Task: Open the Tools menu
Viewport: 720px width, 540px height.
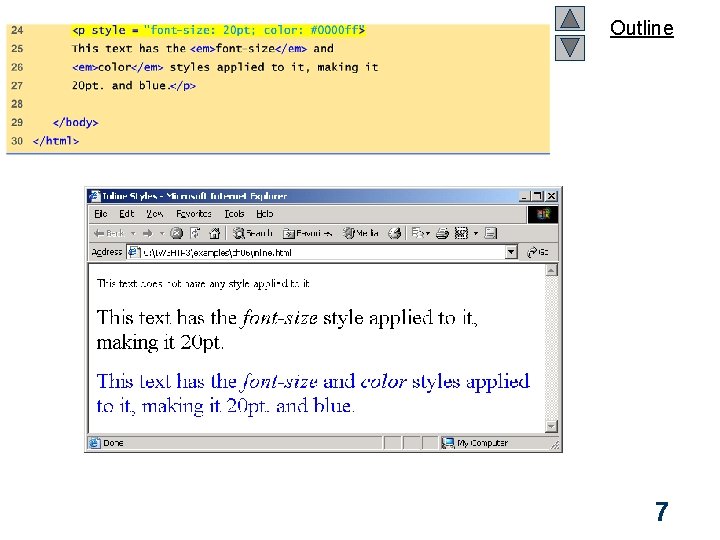Action: [234, 214]
